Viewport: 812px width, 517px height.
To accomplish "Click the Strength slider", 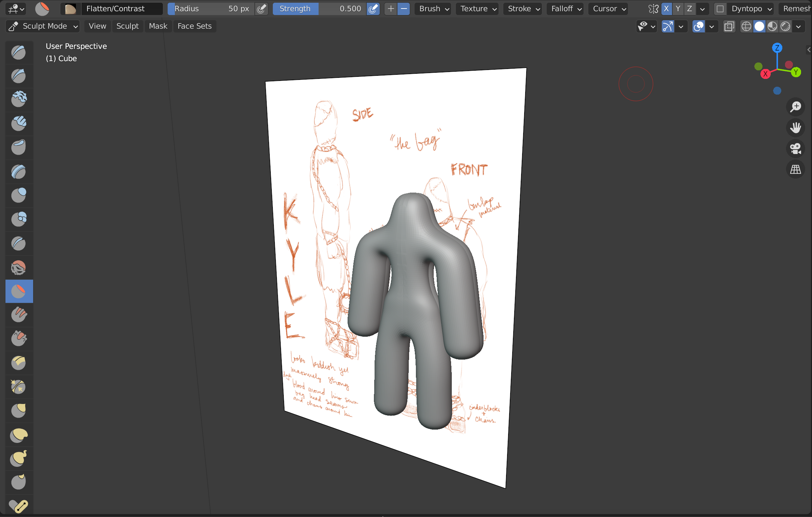I will [x=319, y=9].
